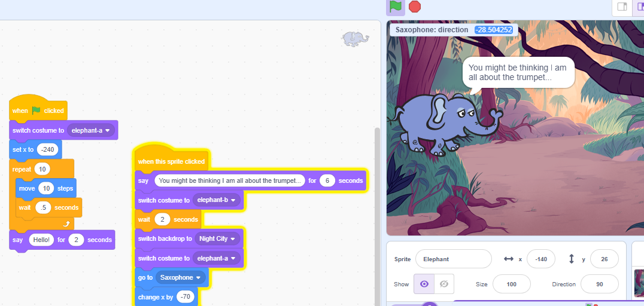Viewport: 644px width, 306px height.
Task: Expand the Night City backdrop dropdown
Action: [x=217, y=238]
